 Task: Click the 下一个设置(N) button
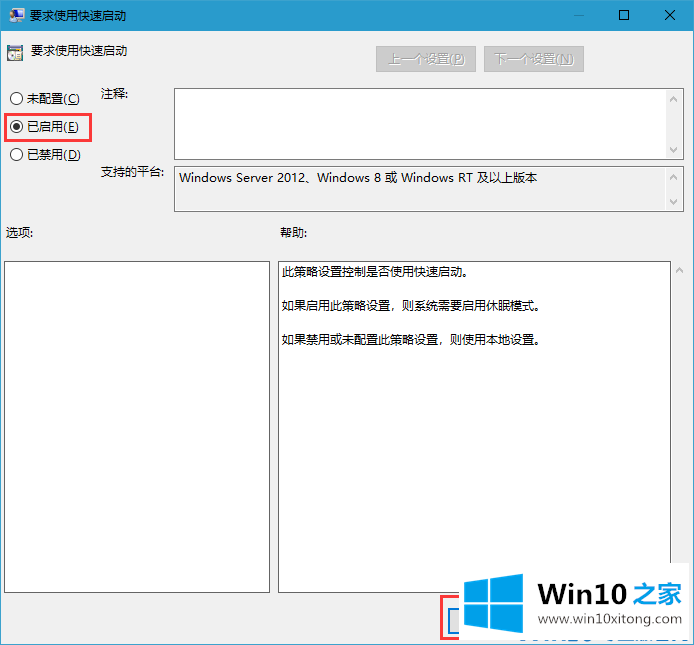tap(534, 59)
